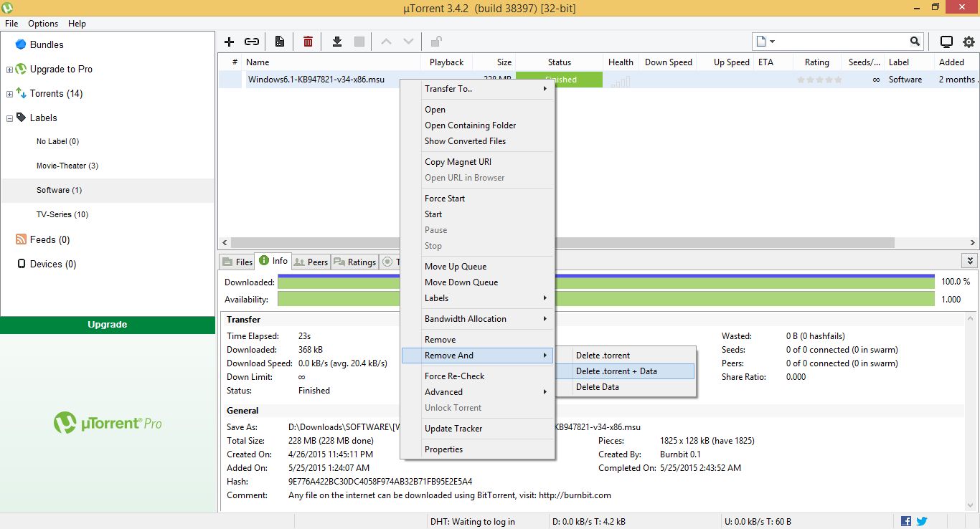Click the Facebook icon in status bar
This screenshot has height=529, width=980.
click(x=906, y=521)
